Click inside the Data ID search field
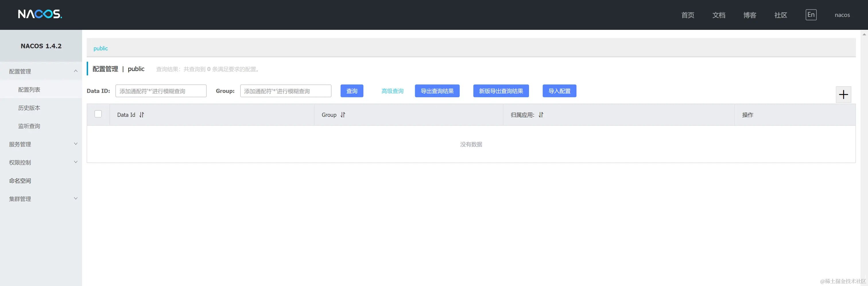 coord(161,91)
